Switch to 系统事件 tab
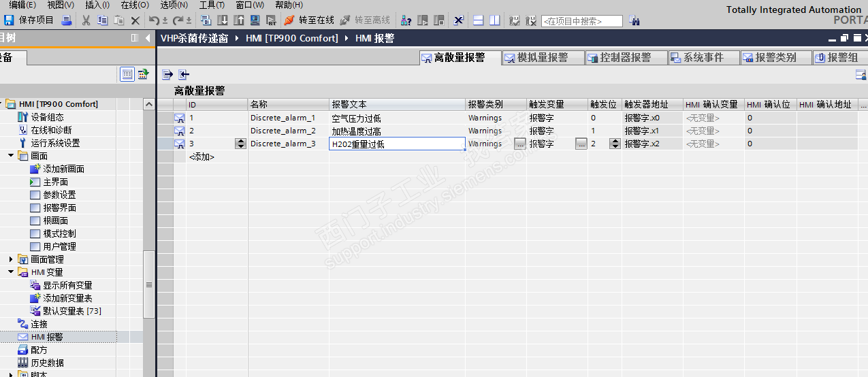This screenshot has height=377, width=868. pyautogui.click(x=704, y=58)
